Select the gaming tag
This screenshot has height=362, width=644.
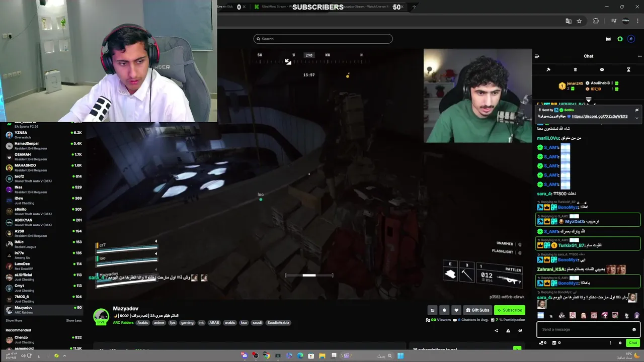pos(187,323)
